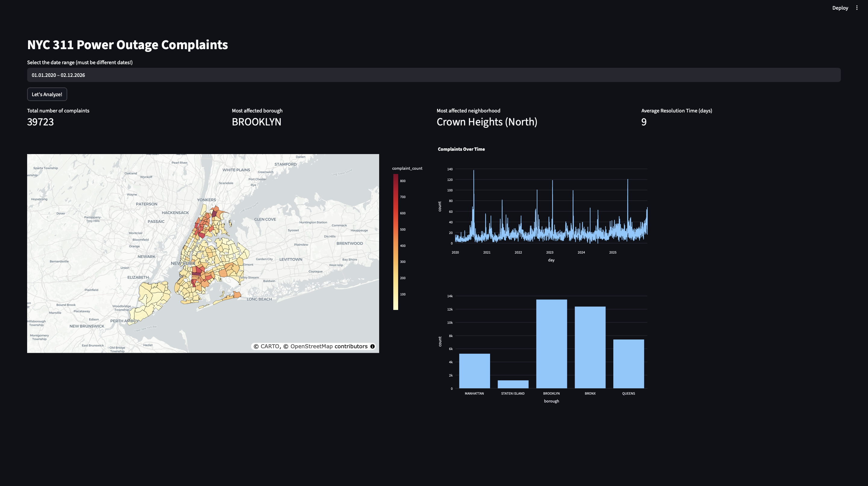Click the BRONX bar in the chart
This screenshot has height=486, width=868.
pos(590,347)
